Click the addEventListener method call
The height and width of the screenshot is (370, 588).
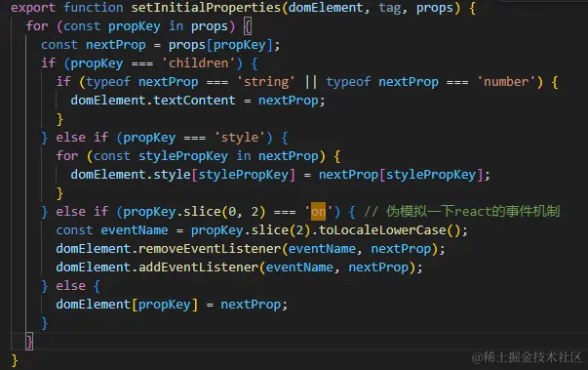click(198, 267)
